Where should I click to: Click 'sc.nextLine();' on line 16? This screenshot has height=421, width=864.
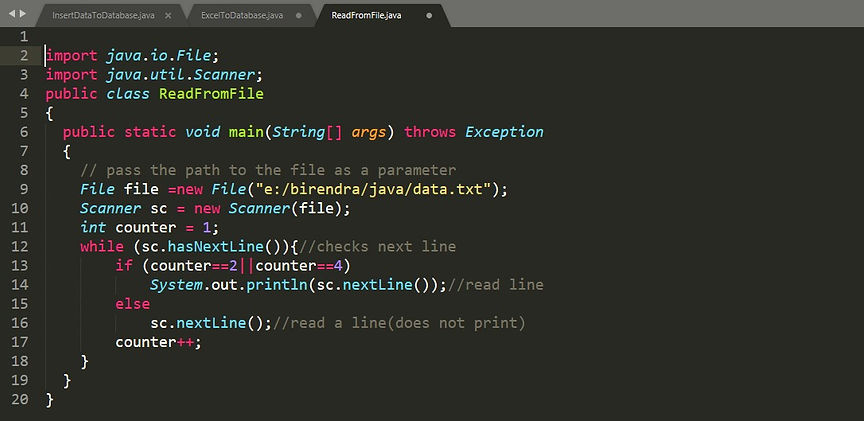[x=211, y=323]
